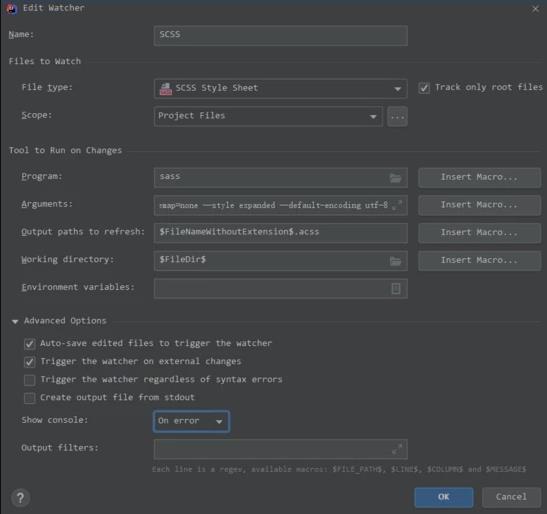Enable Trigger the watcher regardless of syntax errors
Screen dimensions: 547x514
coord(30,380)
